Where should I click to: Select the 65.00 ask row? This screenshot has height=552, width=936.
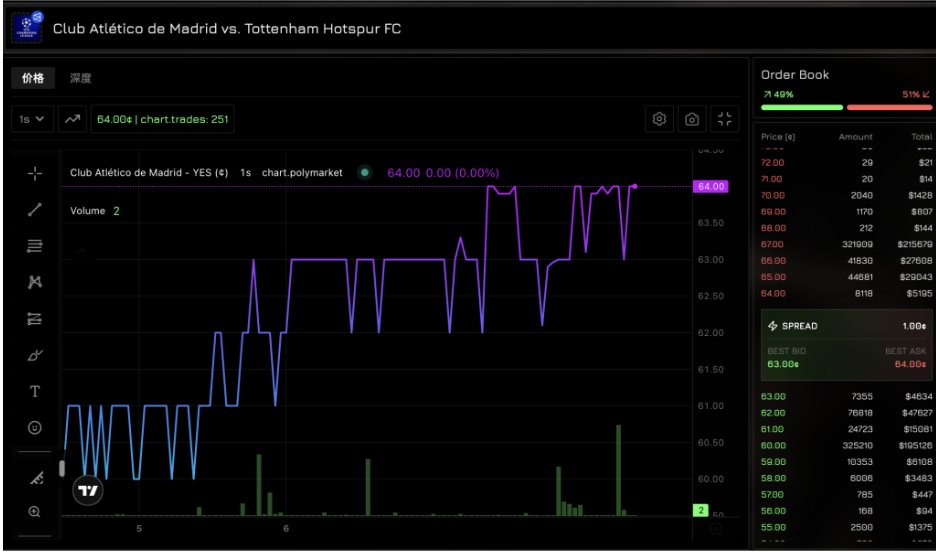tap(846, 277)
